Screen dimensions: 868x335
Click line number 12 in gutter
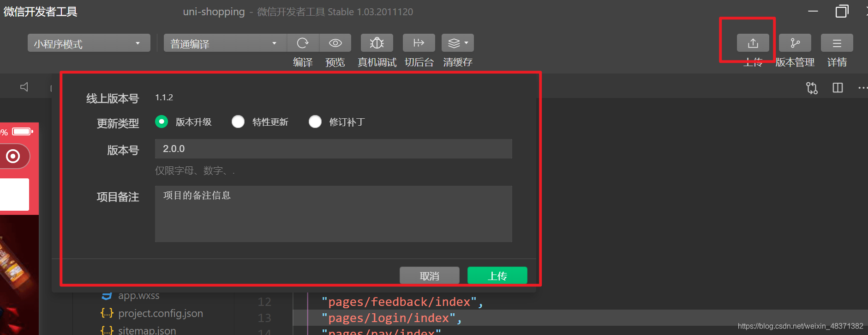pyautogui.click(x=264, y=302)
